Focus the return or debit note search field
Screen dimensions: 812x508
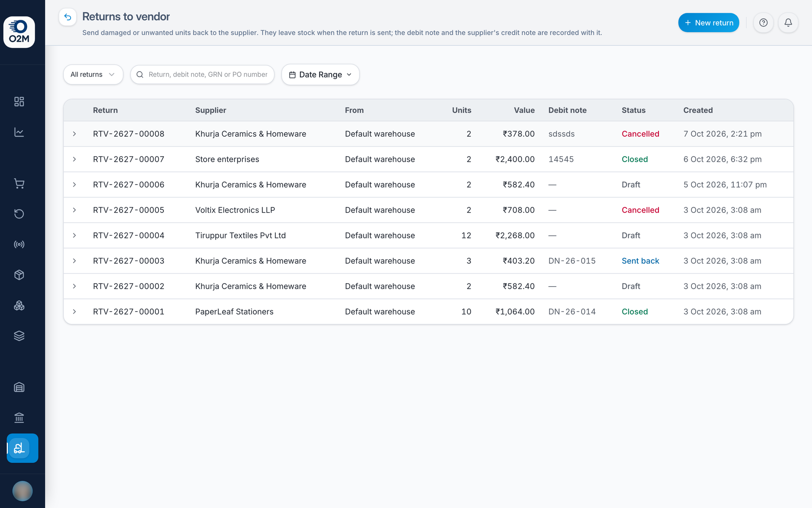tap(203, 75)
